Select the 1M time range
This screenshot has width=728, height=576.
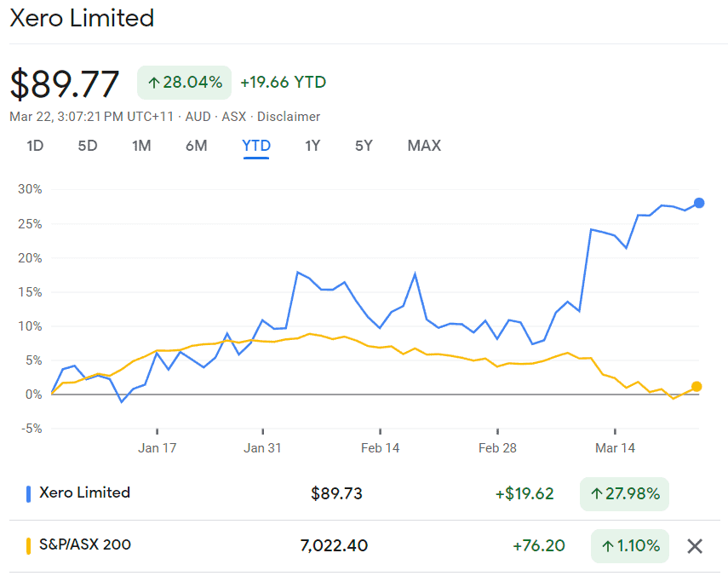point(141,146)
